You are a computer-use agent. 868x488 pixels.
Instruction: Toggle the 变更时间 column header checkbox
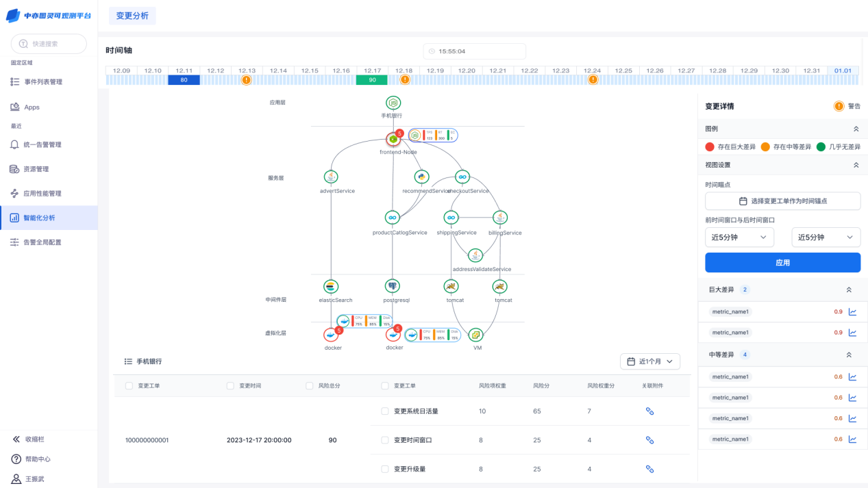[x=230, y=386]
